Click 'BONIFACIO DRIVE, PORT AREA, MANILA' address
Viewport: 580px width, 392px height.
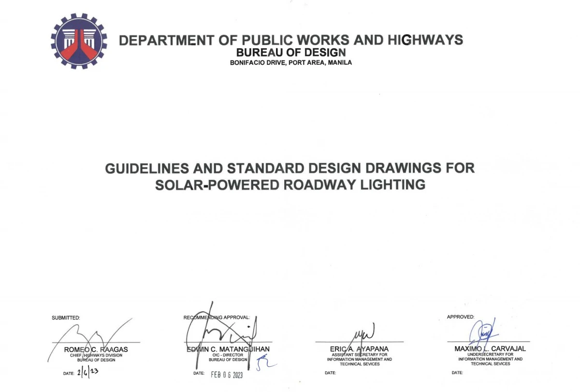click(291, 63)
